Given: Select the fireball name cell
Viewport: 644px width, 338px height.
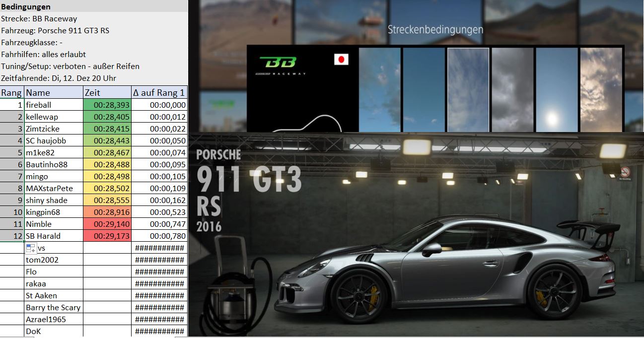Looking at the screenshot, I should (x=54, y=105).
